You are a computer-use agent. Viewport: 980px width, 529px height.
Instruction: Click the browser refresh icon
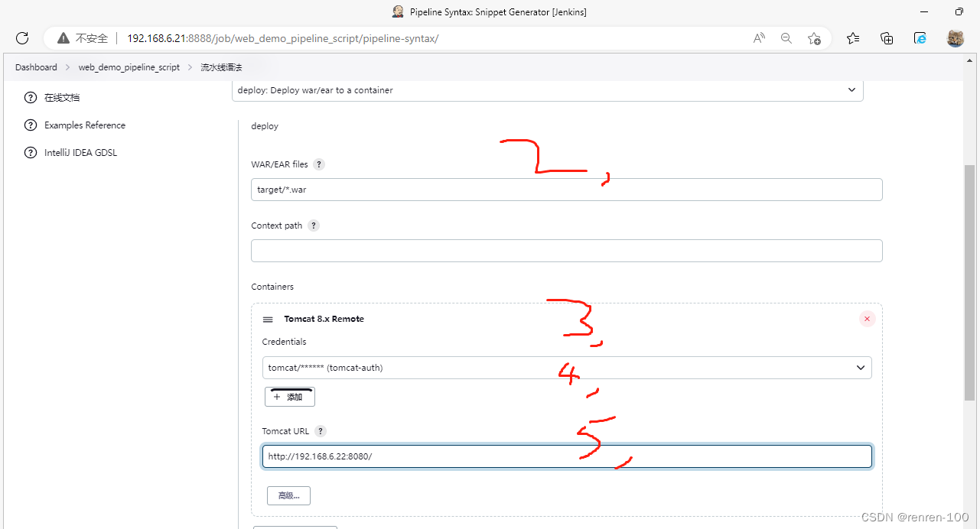[22, 38]
